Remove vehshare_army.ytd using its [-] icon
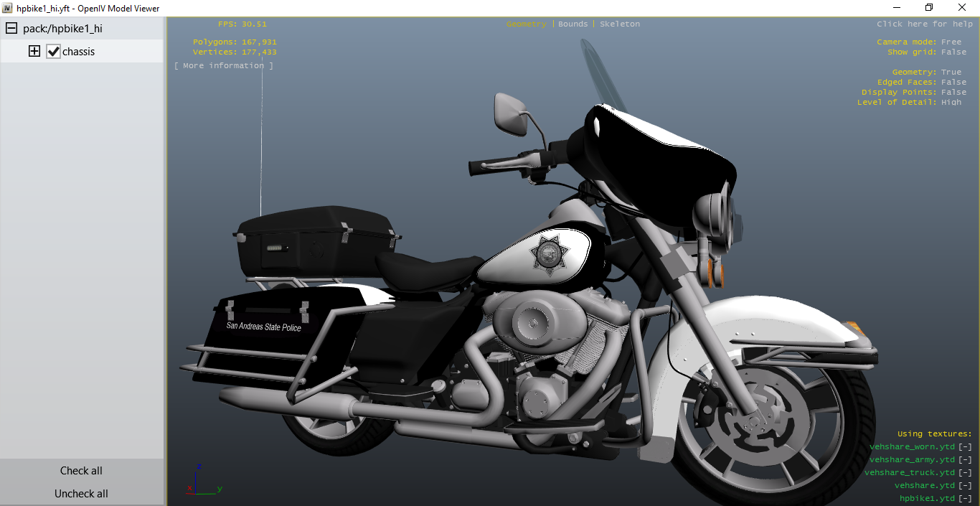Viewport: 980px width, 506px height. click(965, 459)
